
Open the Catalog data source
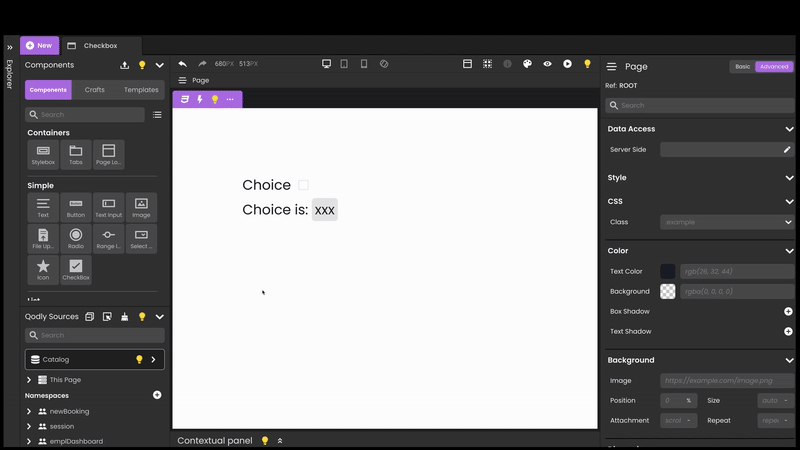(95, 359)
